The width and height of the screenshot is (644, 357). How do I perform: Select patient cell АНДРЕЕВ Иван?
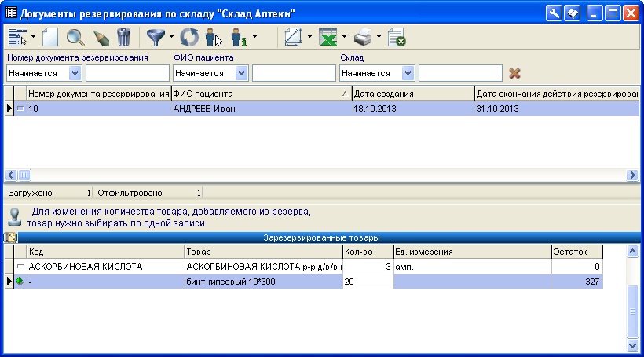(262, 109)
